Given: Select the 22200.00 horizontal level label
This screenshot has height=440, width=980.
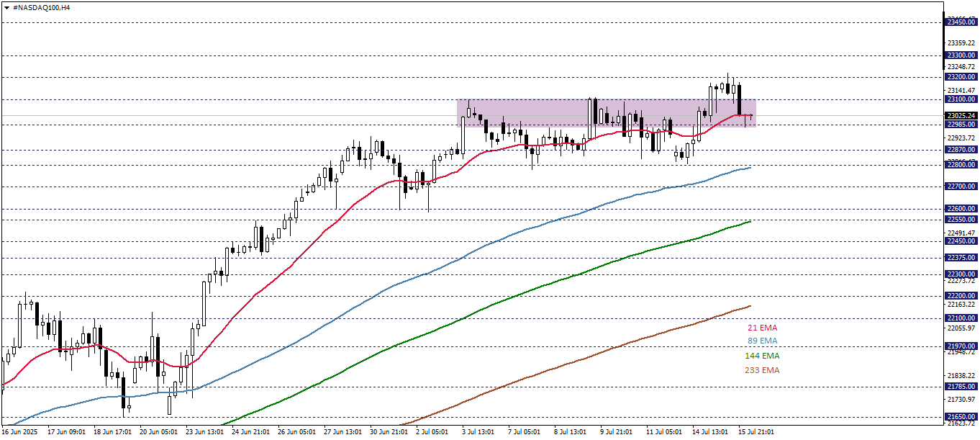Looking at the screenshot, I should (x=961, y=296).
